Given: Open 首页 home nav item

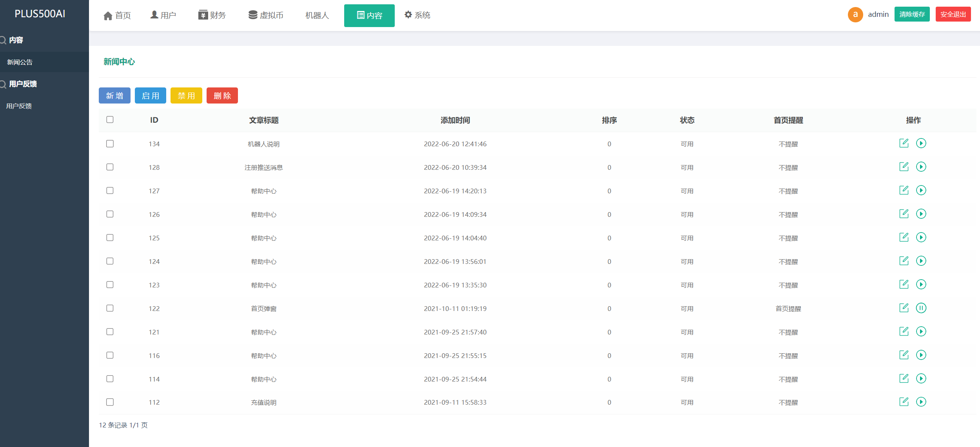Looking at the screenshot, I should 117,15.
